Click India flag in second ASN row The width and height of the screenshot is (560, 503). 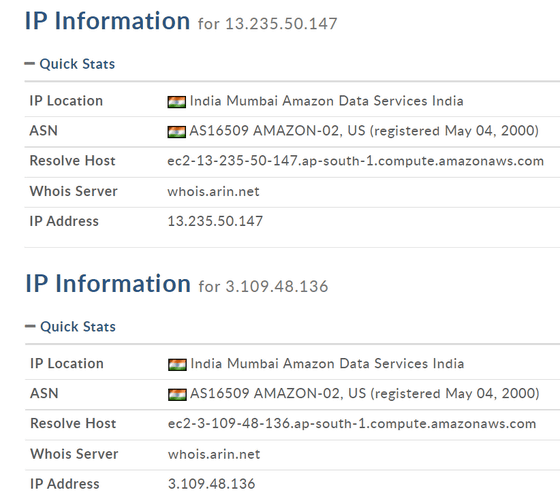(177, 394)
